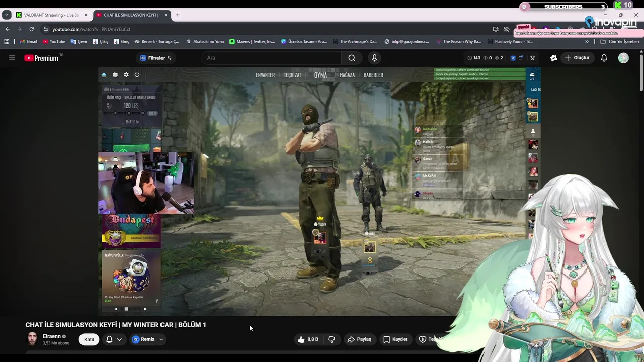Image resolution: width=644 pixels, height=362 pixels.
Task: Click the extension icon beside Oluştur button
Action: click(553, 58)
